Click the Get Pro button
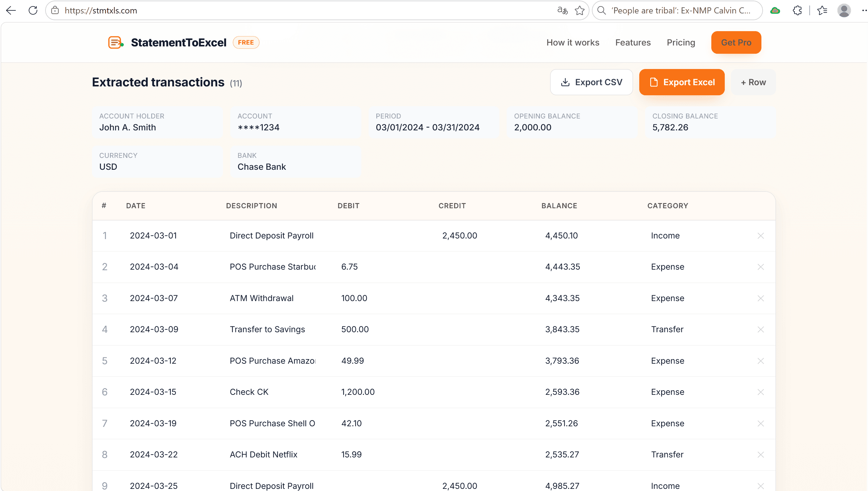The height and width of the screenshot is (491, 868). pos(736,42)
